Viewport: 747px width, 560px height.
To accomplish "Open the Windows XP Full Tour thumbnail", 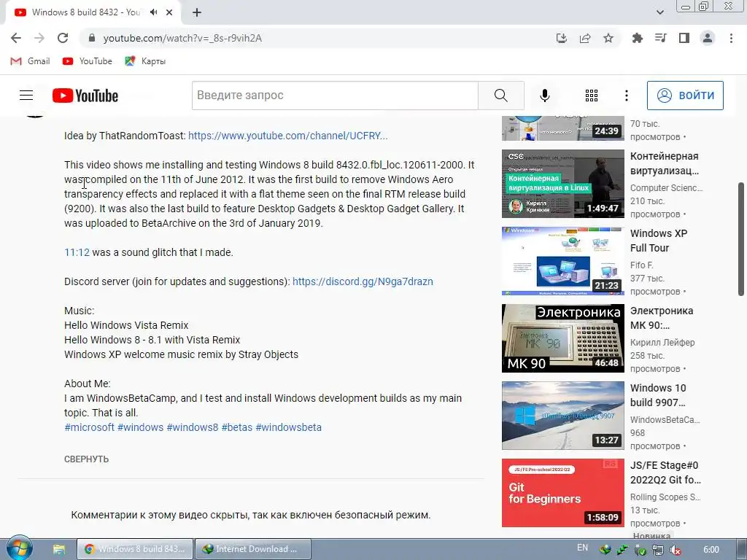I will click(562, 261).
